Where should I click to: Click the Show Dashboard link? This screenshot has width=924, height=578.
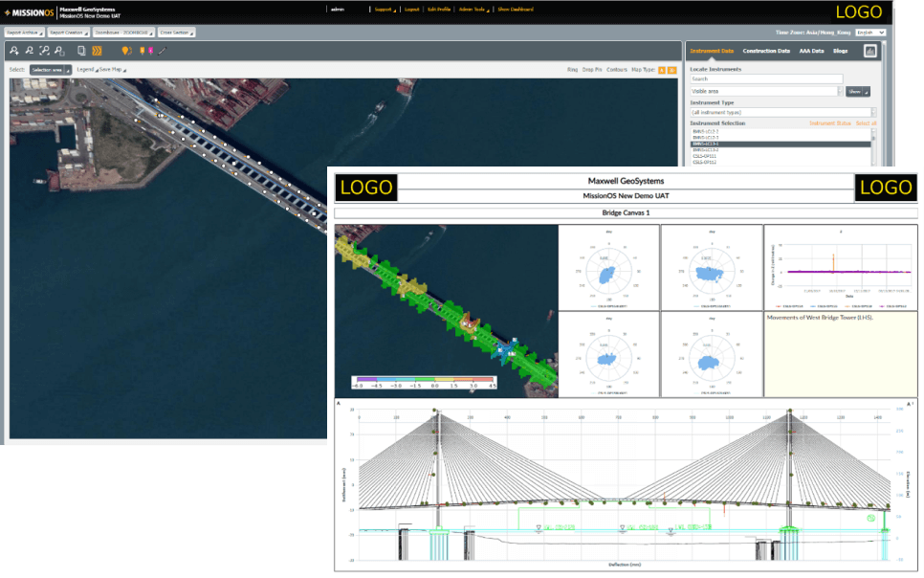(x=516, y=10)
